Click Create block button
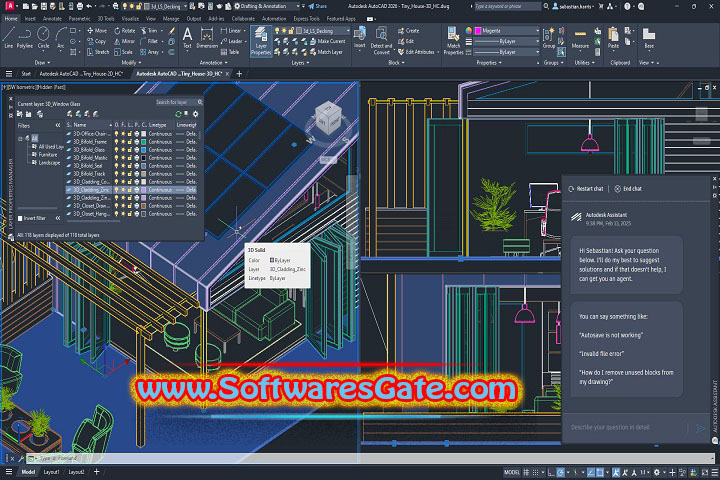The image size is (720, 480). pyautogui.click(x=409, y=31)
